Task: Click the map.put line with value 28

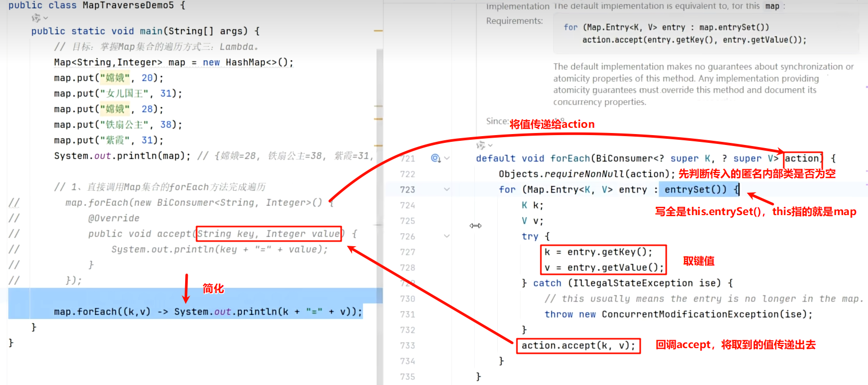Action: [109, 109]
